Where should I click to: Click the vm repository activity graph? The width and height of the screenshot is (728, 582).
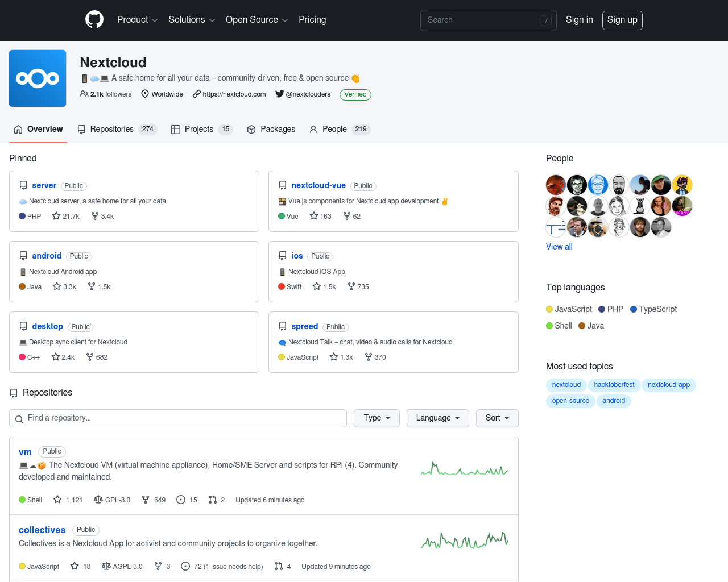pos(465,469)
